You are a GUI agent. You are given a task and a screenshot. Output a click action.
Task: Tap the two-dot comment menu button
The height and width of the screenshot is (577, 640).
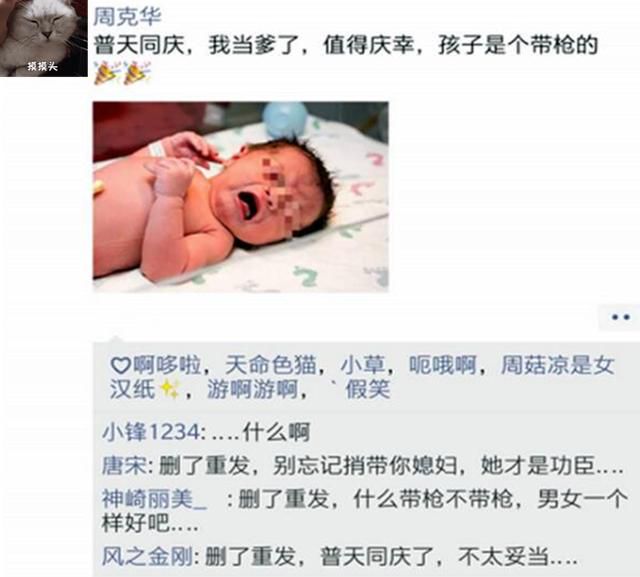620,317
